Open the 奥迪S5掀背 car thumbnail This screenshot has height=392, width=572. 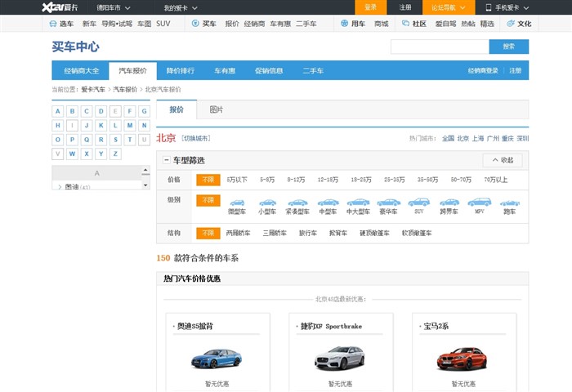tap(217, 358)
